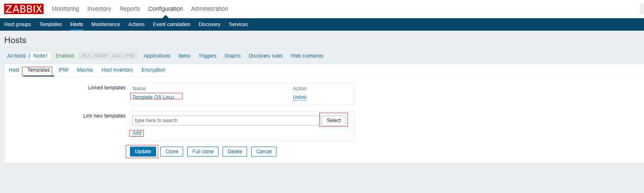Open the Applications link
This screenshot has height=193, width=644.
[x=157, y=56]
